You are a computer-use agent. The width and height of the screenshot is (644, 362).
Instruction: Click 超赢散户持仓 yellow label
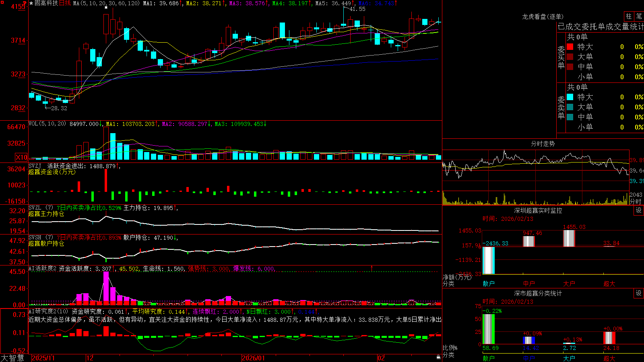[x=46, y=243]
